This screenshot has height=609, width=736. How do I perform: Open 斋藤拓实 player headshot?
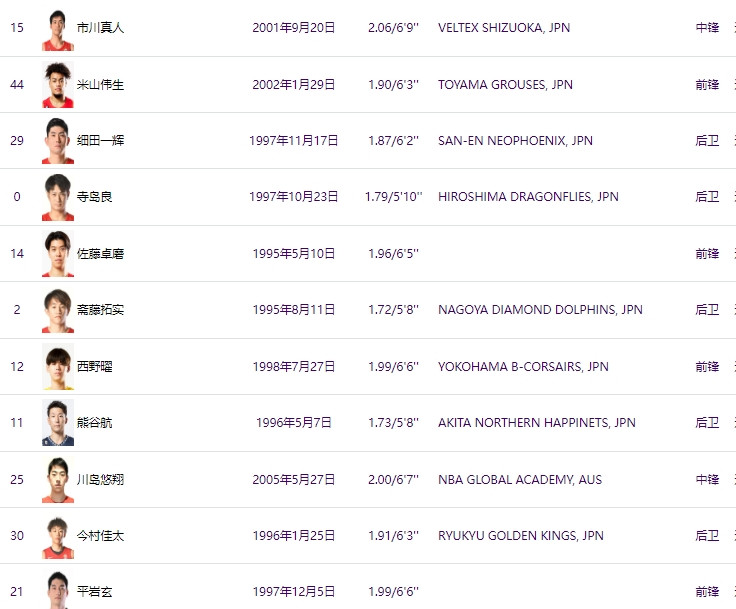[58, 310]
